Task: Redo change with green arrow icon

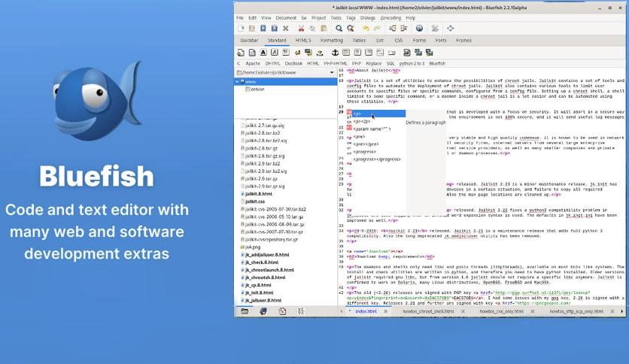Action: (377, 29)
